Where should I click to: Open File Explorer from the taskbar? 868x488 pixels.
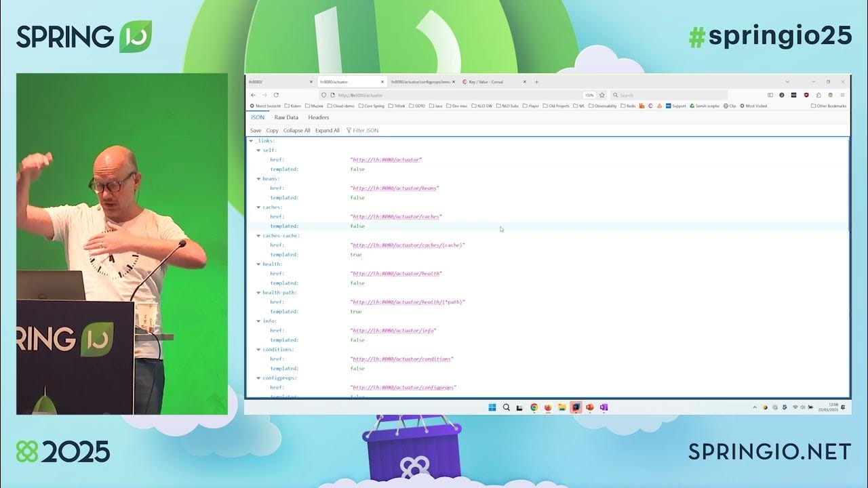(562, 407)
